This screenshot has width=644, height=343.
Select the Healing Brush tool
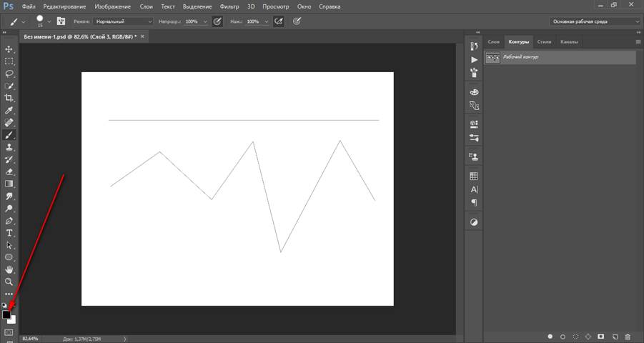(9, 122)
